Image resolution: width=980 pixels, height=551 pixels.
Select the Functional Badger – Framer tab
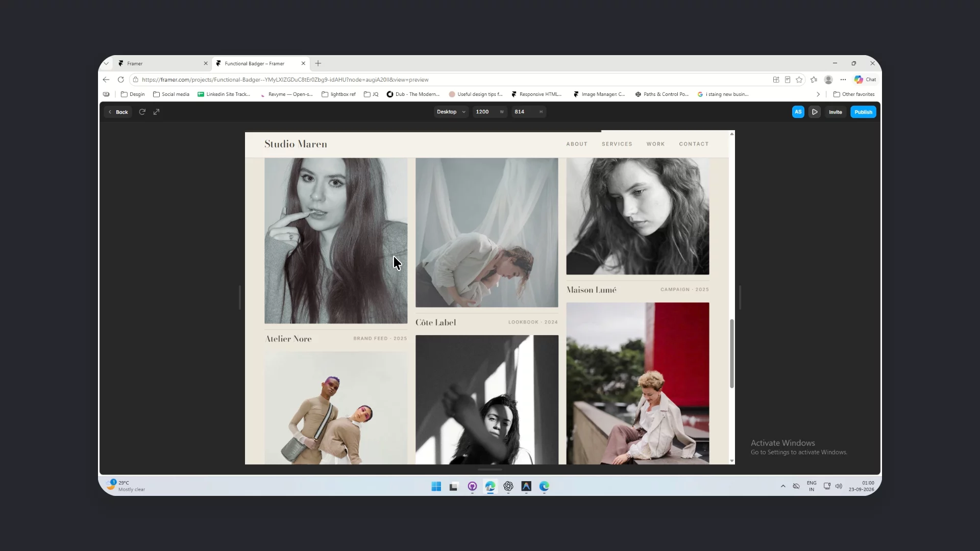click(261, 63)
